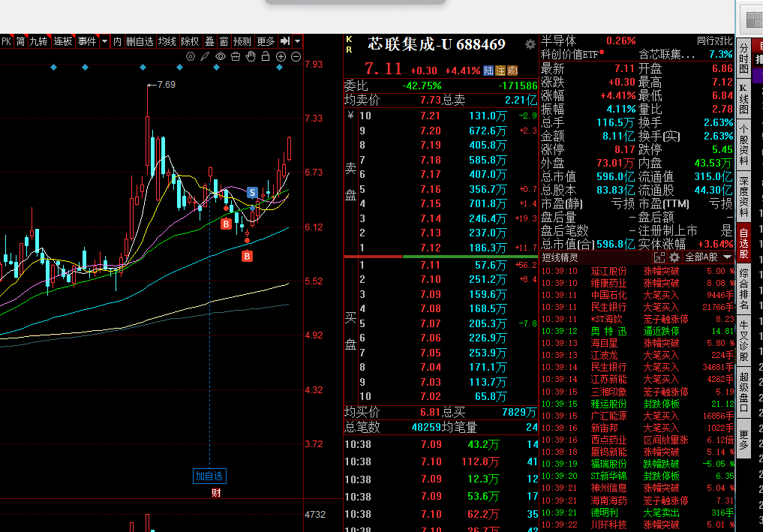Click the 叠 overlay button

pos(210,41)
